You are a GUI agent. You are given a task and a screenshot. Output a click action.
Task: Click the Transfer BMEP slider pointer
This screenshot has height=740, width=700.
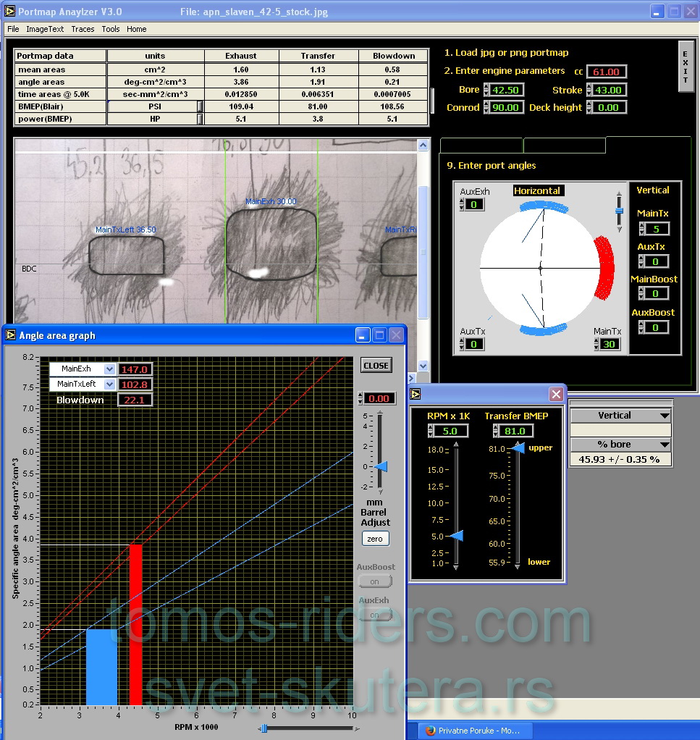[x=518, y=448]
